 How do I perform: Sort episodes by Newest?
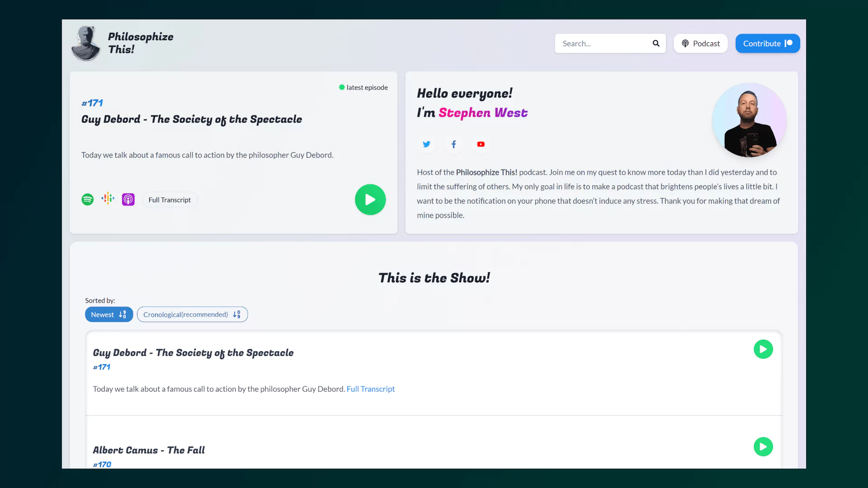[x=109, y=314]
